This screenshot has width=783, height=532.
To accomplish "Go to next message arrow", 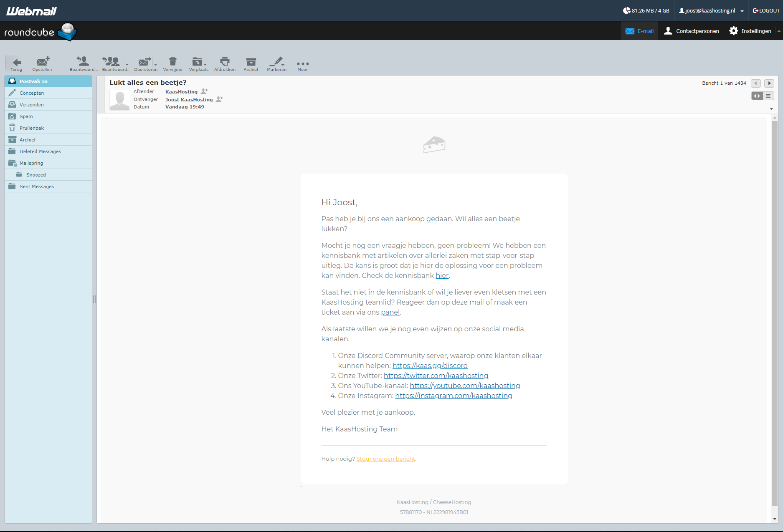I will click(x=769, y=83).
